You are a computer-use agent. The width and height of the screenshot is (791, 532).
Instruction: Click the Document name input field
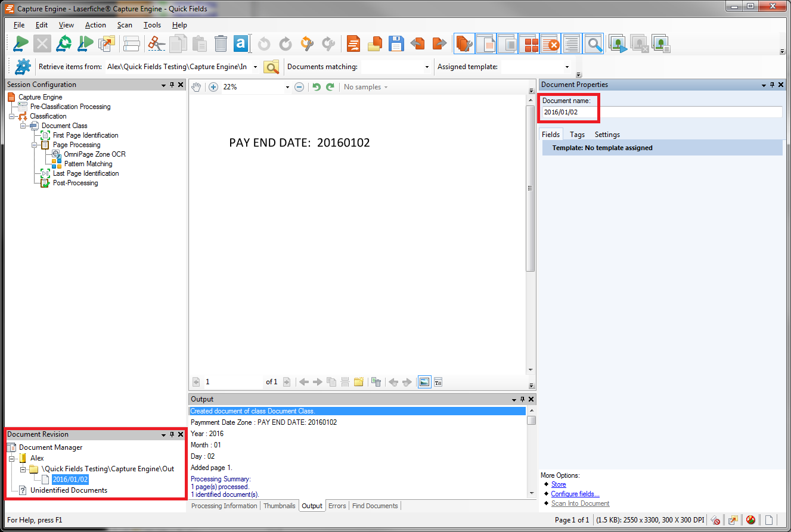(x=660, y=112)
